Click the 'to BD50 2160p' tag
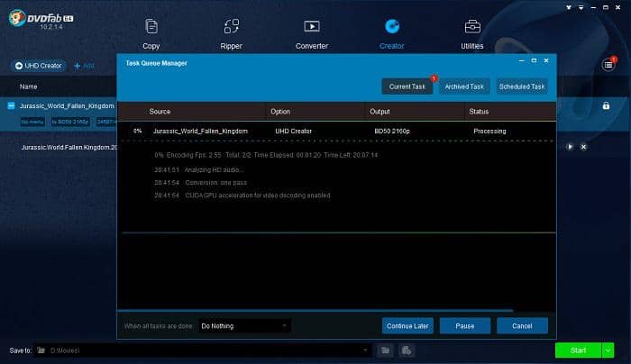 pos(70,122)
